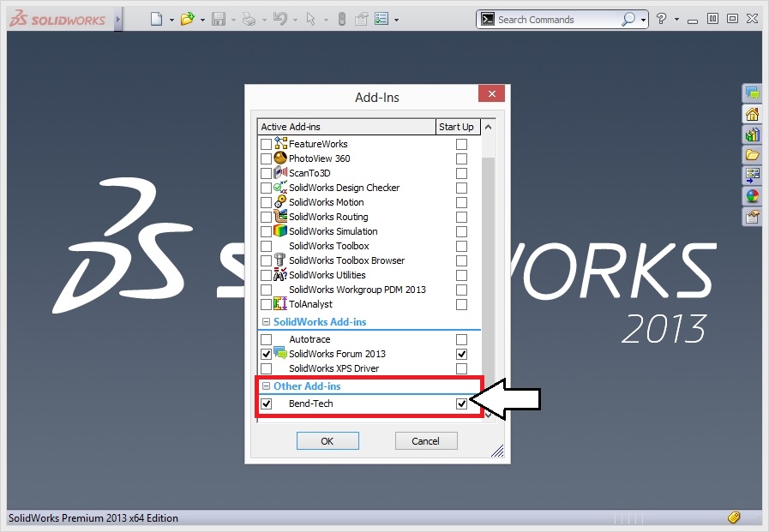
Task: Open the Options icon in the toolbar
Action: [x=381, y=19]
